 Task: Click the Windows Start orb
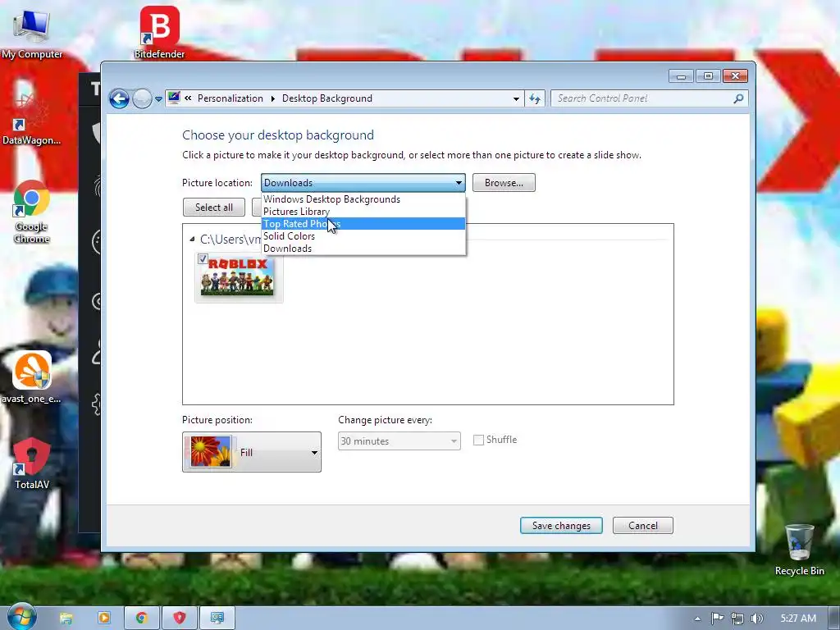[22, 618]
